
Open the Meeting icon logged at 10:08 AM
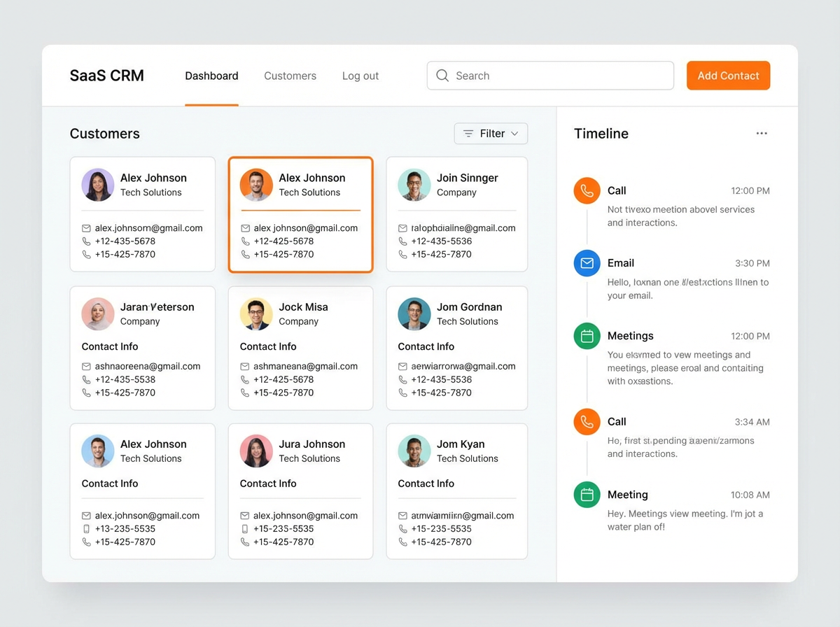tap(587, 495)
